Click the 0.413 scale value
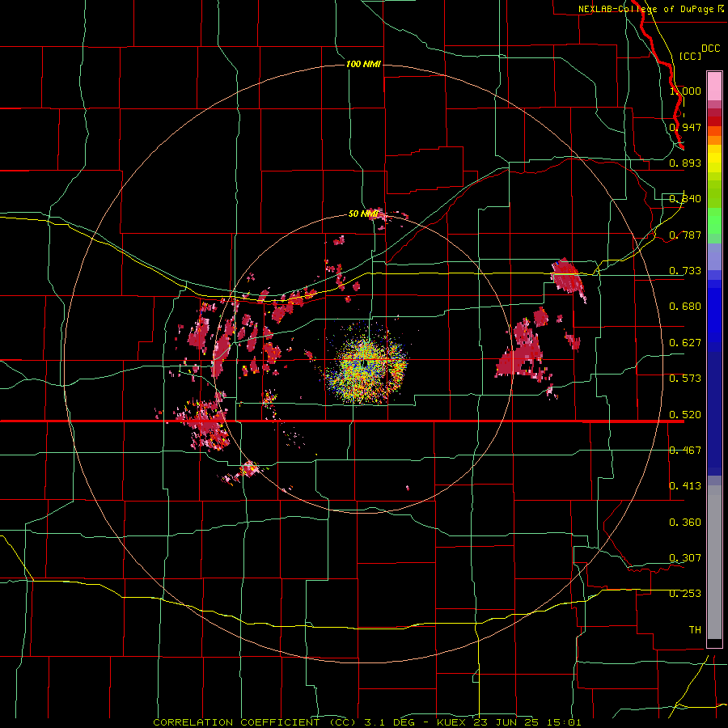The width and height of the screenshot is (728, 728). [685, 486]
